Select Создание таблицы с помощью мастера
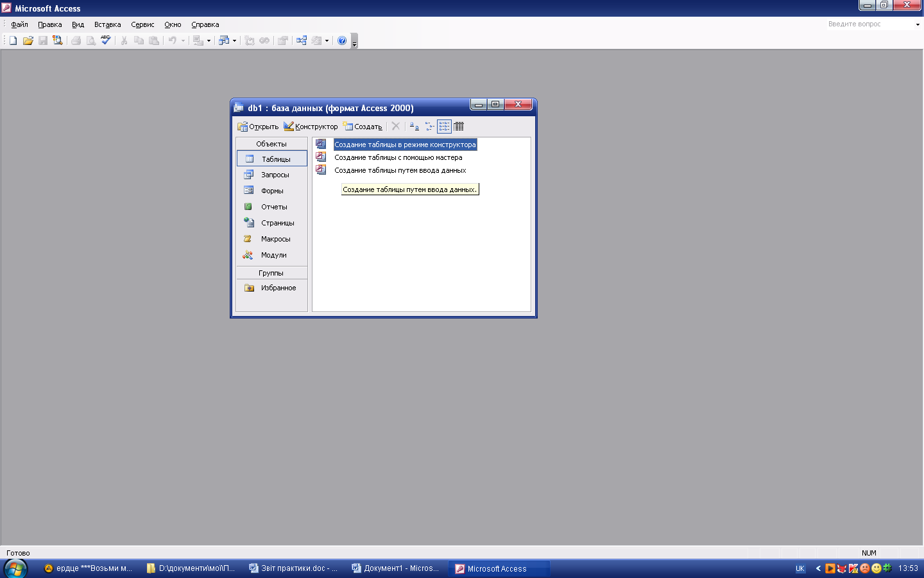This screenshot has height=578, width=924. [x=398, y=157]
